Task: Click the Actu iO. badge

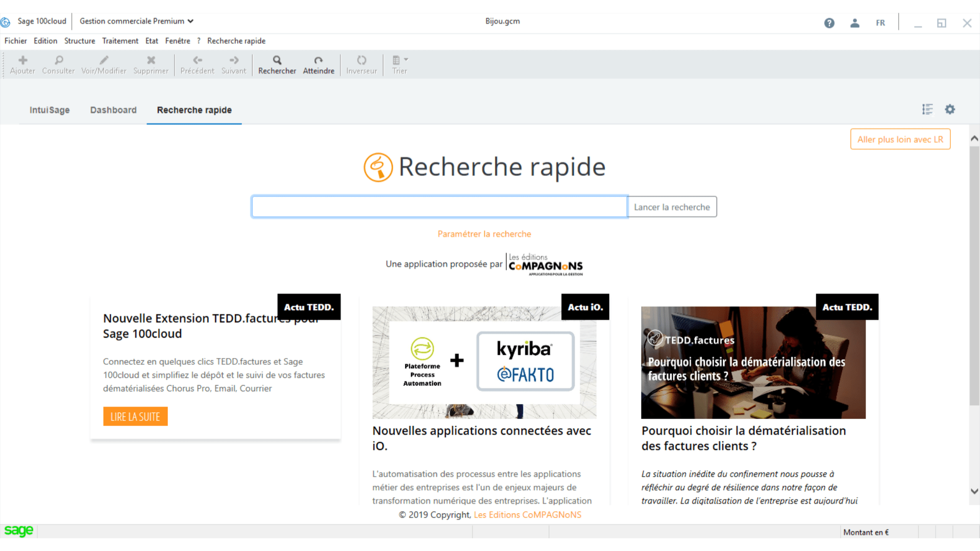Action: pos(585,307)
